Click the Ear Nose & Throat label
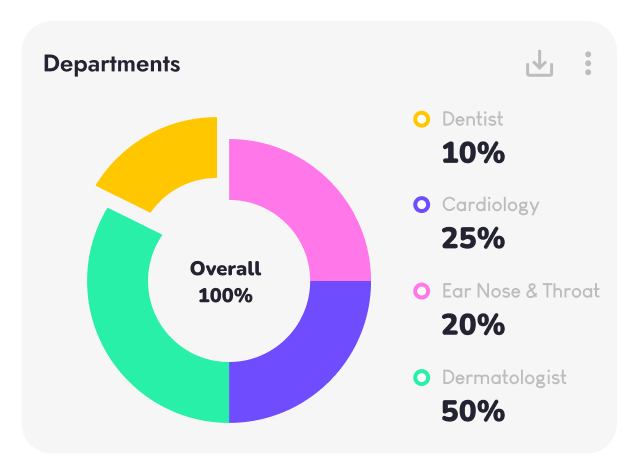 521,291
